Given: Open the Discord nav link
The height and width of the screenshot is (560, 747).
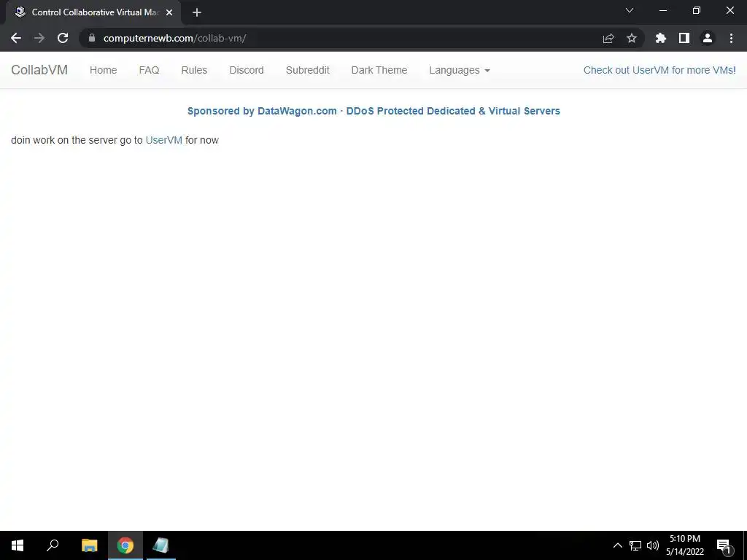Looking at the screenshot, I should [247, 70].
